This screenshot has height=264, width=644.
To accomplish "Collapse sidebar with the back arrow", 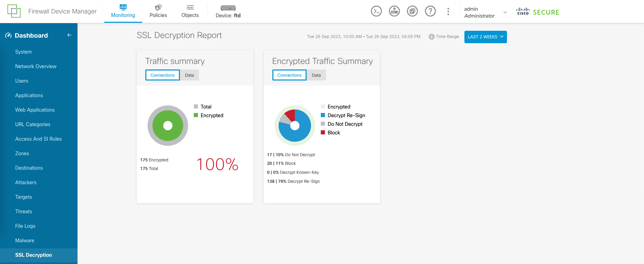I will coord(69,35).
